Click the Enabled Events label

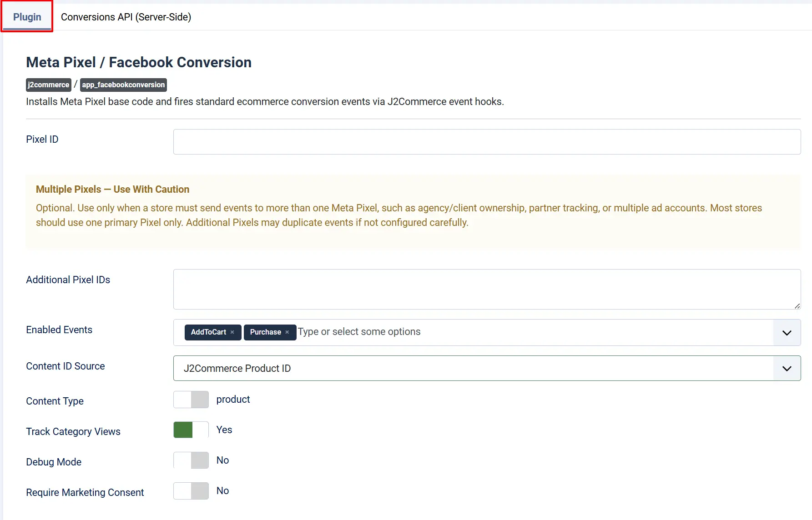coord(59,330)
